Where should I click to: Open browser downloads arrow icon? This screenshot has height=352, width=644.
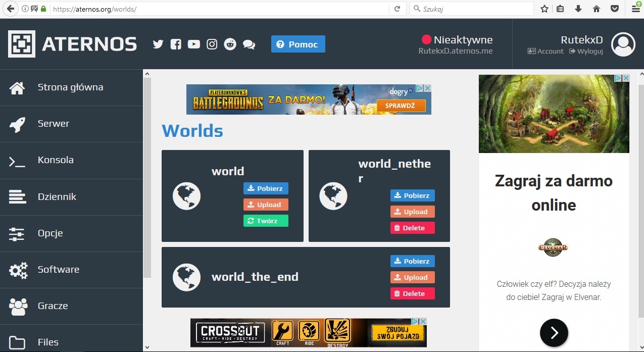coord(578,9)
